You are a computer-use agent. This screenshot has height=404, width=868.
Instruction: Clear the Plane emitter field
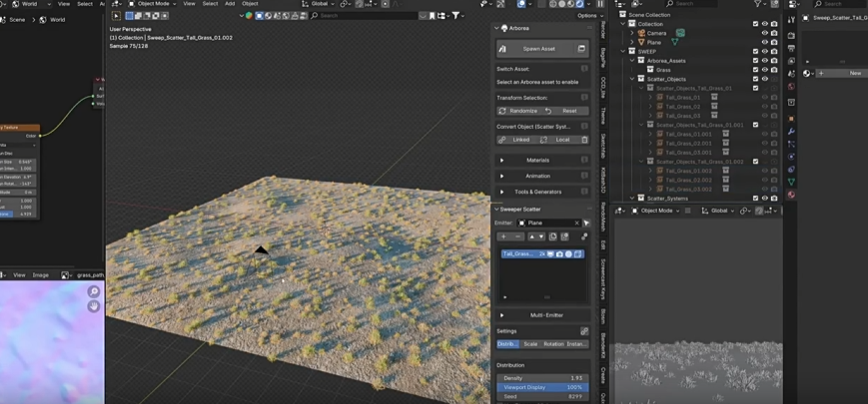(576, 223)
